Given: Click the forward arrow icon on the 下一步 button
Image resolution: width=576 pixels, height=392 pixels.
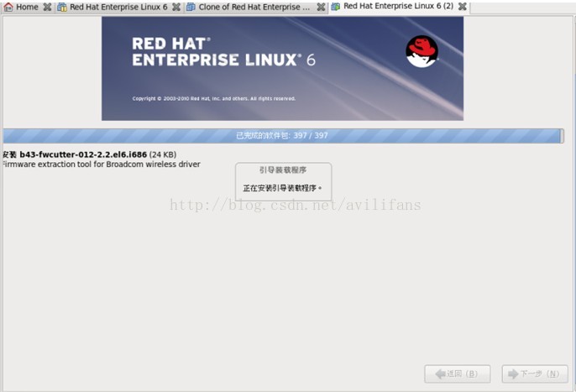Looking at the screenshot, I should pos(513,374).
